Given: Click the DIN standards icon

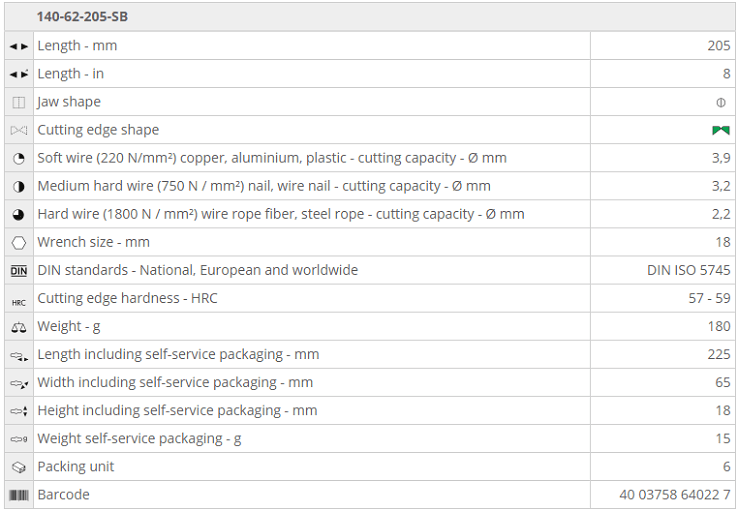Looking at the screenshot, I should coord(19,270).
